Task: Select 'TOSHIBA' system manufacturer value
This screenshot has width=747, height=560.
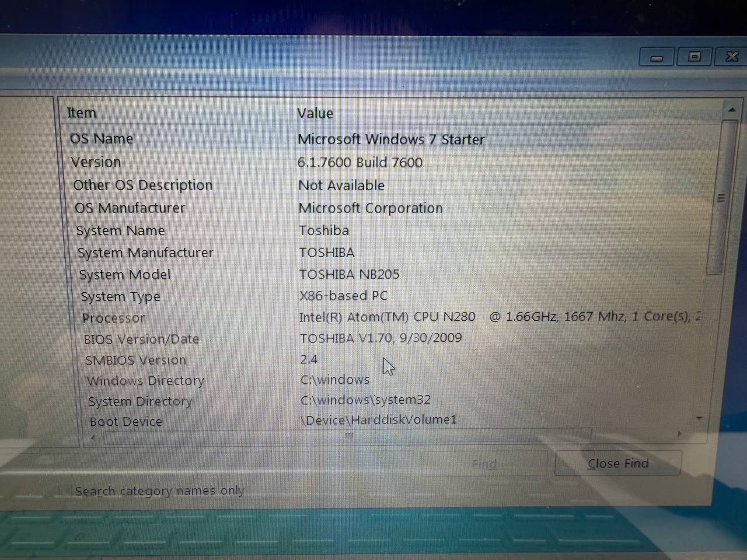Action: click(x=327, y=253)
